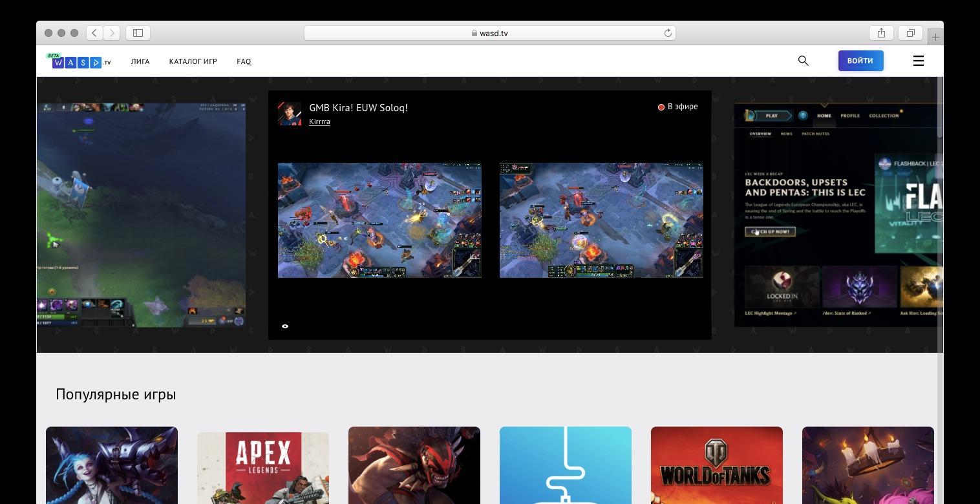Image resolution: width=980 pixels, height=504 pixels.
Task: Toggle the Safari sidebar button
Action: (x=138, y=33)
